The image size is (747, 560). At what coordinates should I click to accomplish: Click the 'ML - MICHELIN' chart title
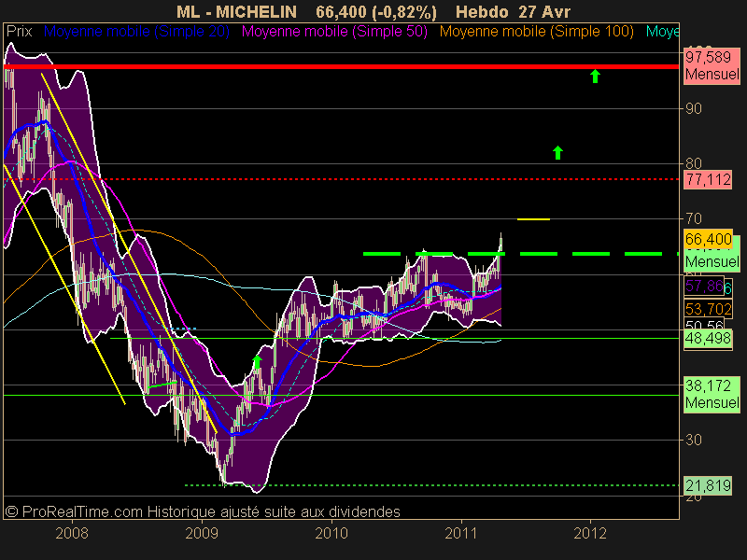[x=237, y=11]
